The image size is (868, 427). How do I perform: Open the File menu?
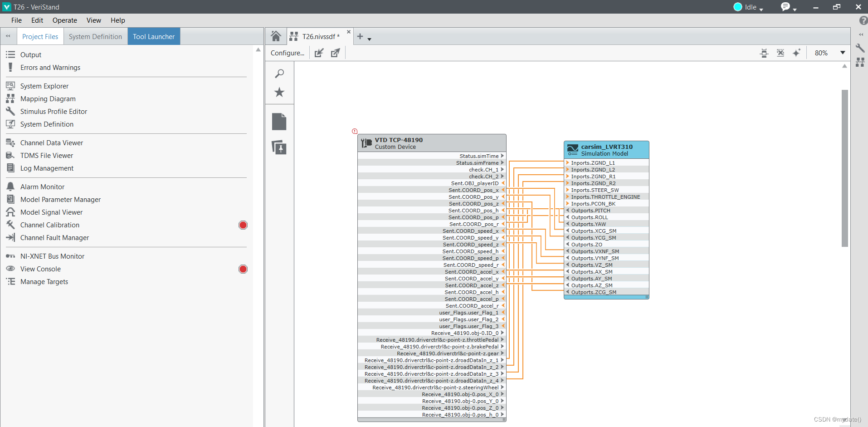point(16,20)
